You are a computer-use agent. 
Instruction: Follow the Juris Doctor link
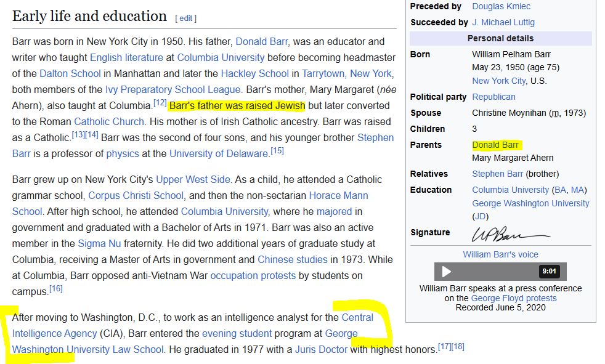[x=322, y=349]
